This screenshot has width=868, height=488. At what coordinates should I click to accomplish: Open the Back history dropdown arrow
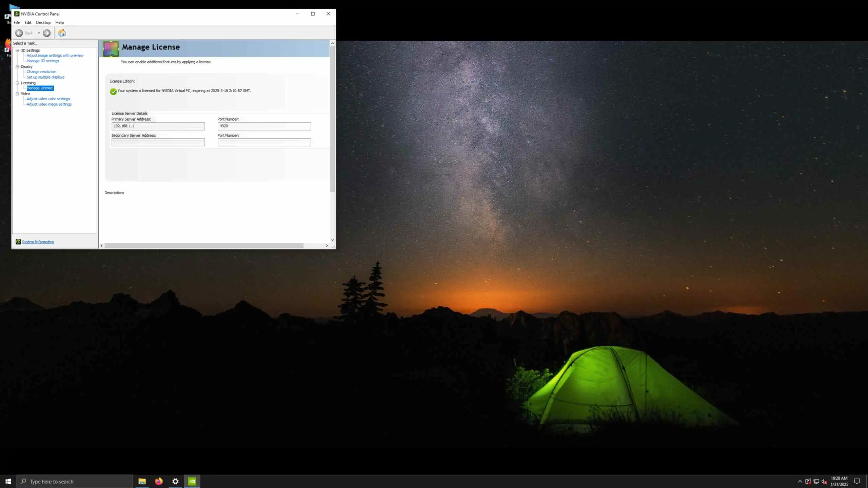click(39, 33)
